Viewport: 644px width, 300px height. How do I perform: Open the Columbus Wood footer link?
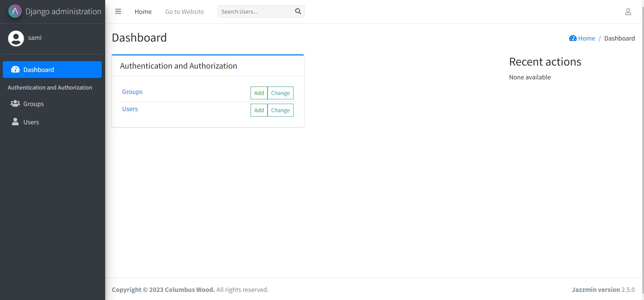coord(190,290)
